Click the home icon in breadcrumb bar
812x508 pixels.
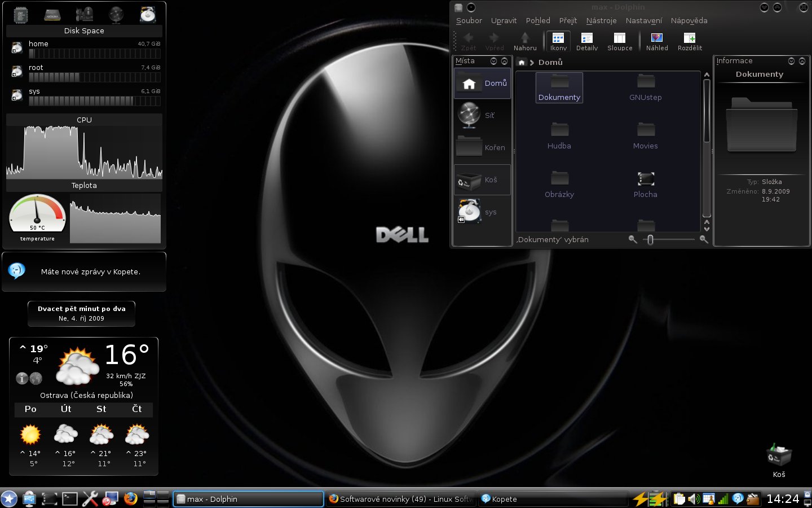[522, 62]
